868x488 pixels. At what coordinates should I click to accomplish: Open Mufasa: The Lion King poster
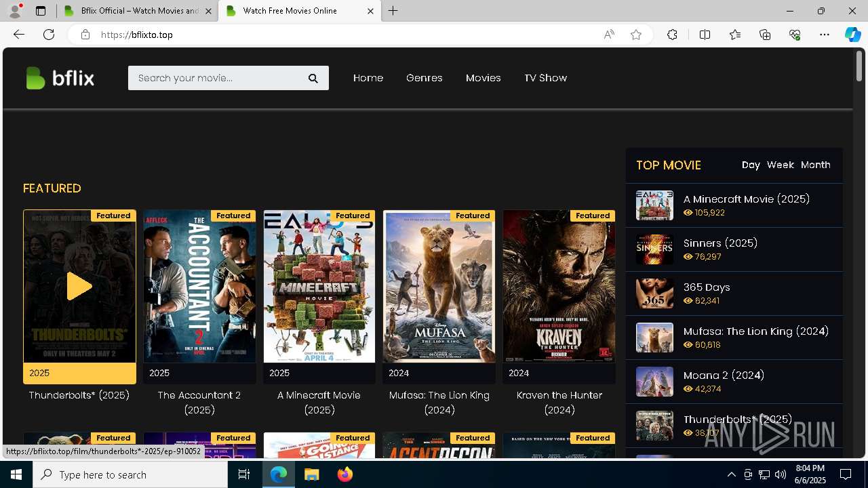(x=439, y=286)
